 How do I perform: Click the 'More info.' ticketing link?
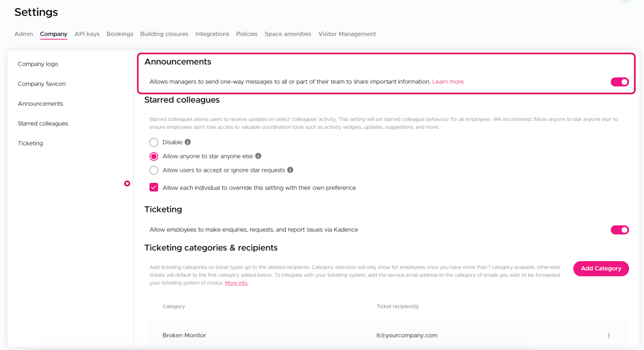(236, 283)
